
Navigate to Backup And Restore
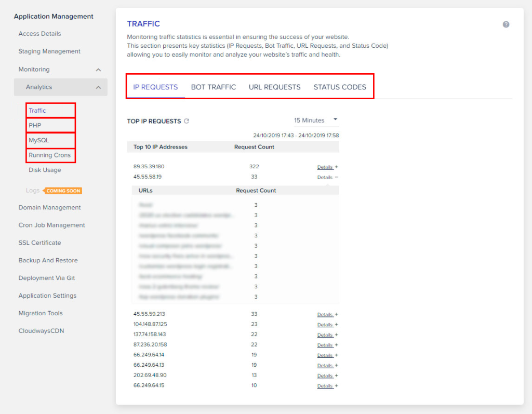(x=48, y=260)
